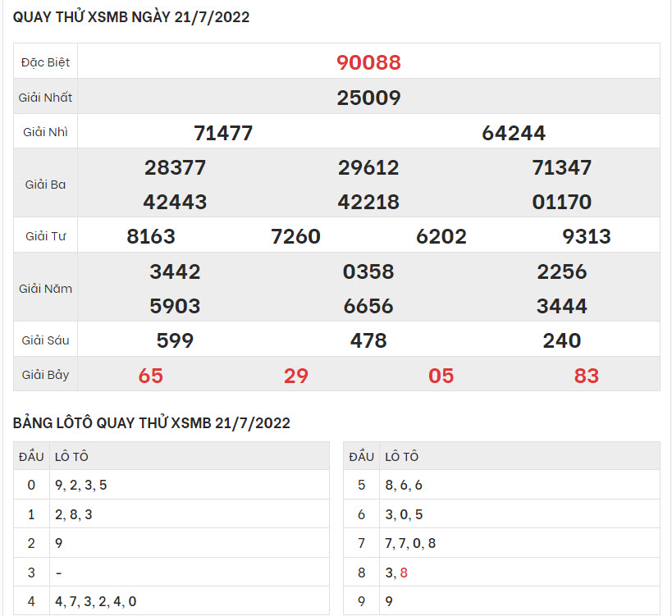The height and width of the screenshot is (616, 672).
Task: Select sixth prize number 599
Action: [175, 340]
